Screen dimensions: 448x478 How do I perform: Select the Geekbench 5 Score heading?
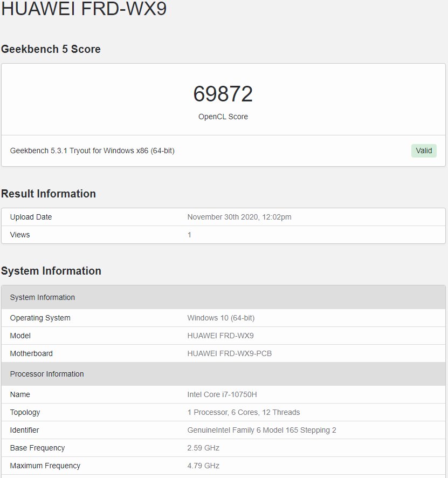click(x=51, y=49)
